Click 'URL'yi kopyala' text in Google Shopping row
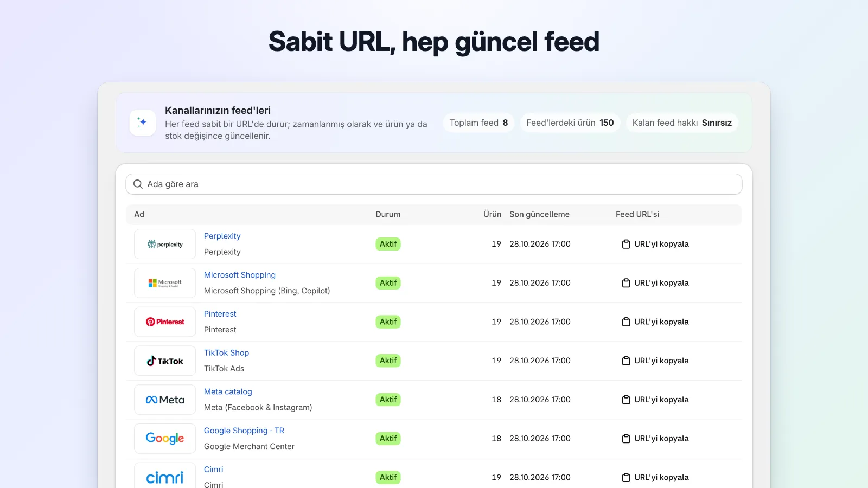Viewport: 868px width, 488px height. (x=661, y=439)
